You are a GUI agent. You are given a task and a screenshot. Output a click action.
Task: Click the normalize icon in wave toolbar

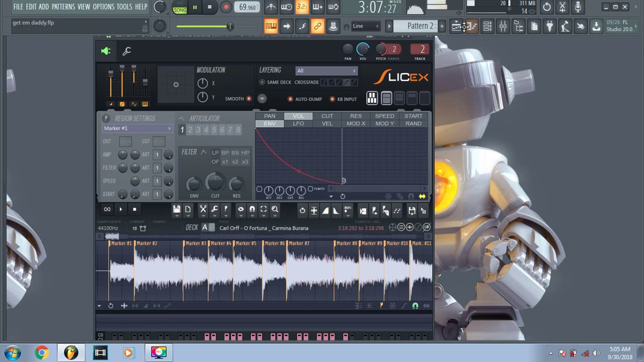click(314, 211)
